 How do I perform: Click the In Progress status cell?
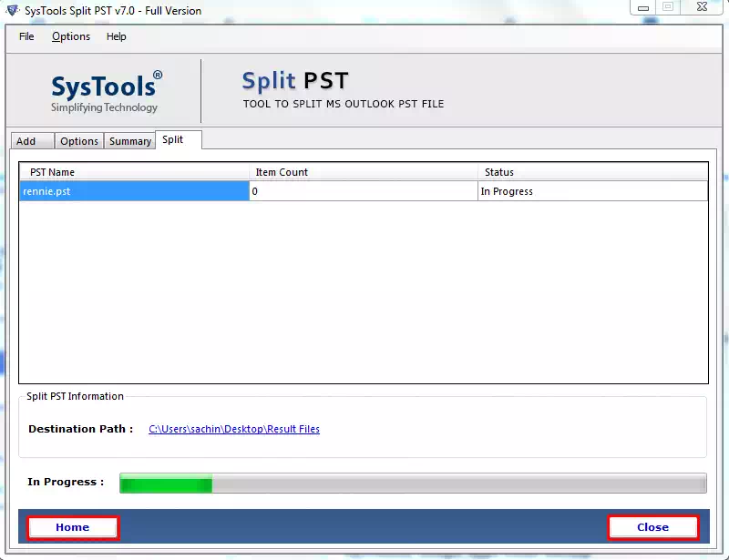(x=593, y=191)
